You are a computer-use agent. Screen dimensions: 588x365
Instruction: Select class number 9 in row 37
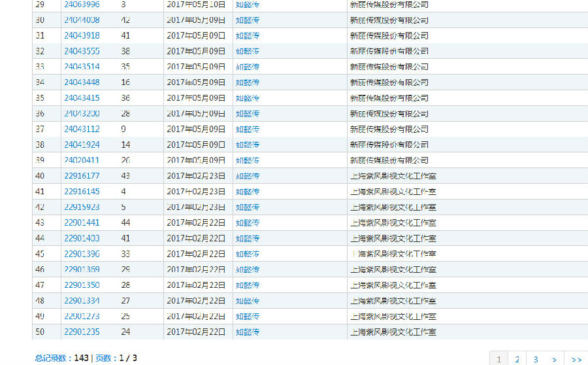123,129
